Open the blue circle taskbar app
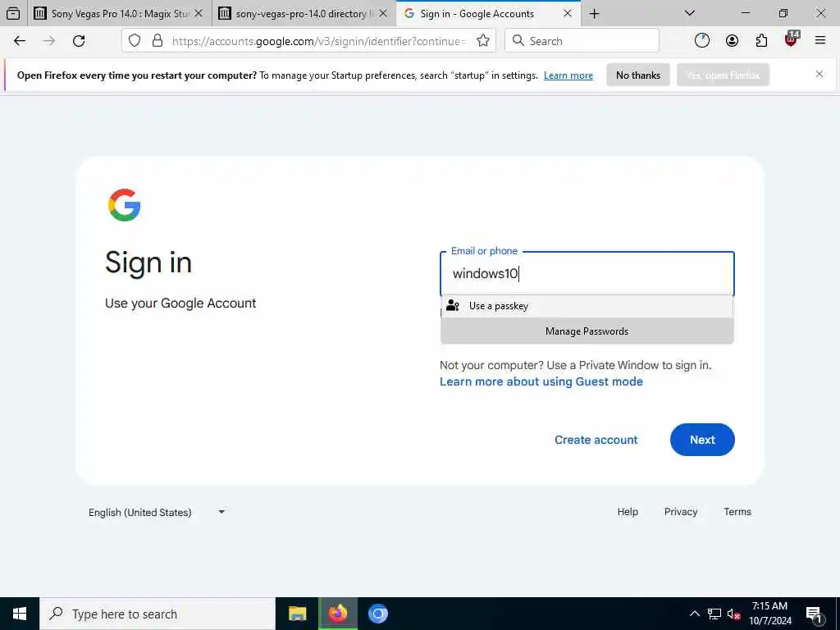 [377, 614]
